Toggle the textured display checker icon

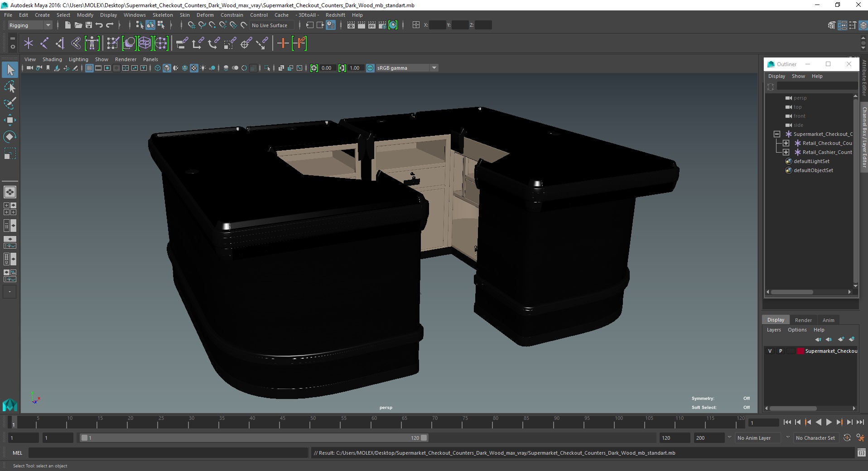[x=194, y=68]
